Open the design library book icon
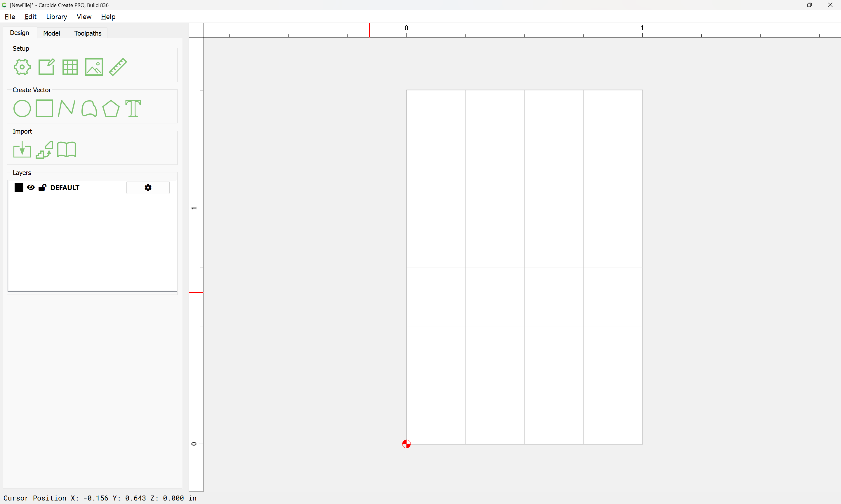This screenshot has height=504, width=841. tap(67, 150)
